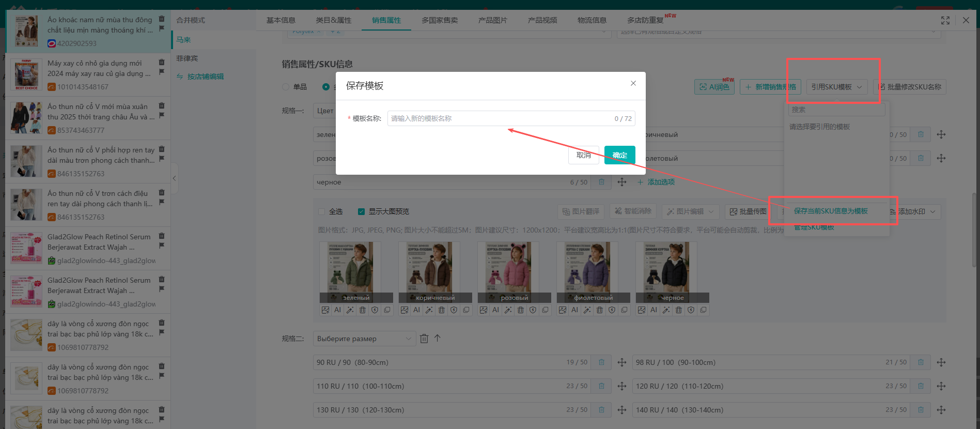Copy icon under розовый image
This screenshot has width=980, height=429.
point(546,310)
